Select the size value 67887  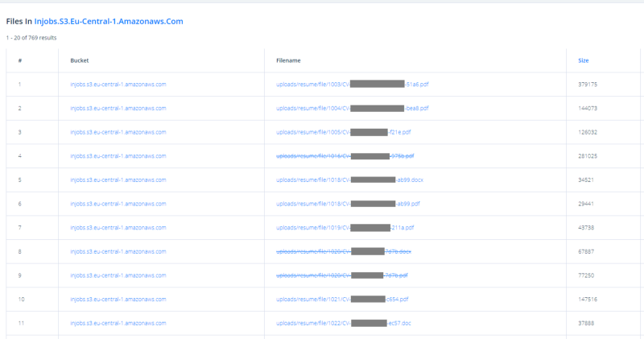point(586,251)
